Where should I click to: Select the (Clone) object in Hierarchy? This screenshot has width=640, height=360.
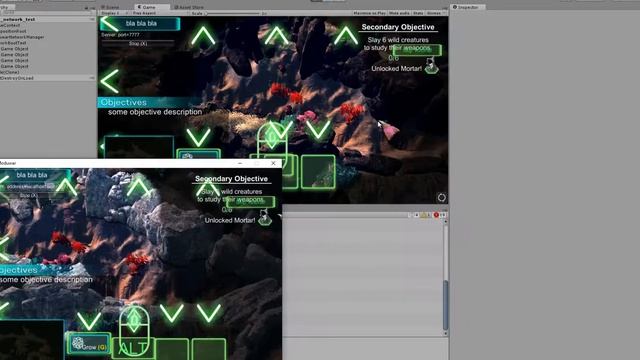[x=10, y=72]
